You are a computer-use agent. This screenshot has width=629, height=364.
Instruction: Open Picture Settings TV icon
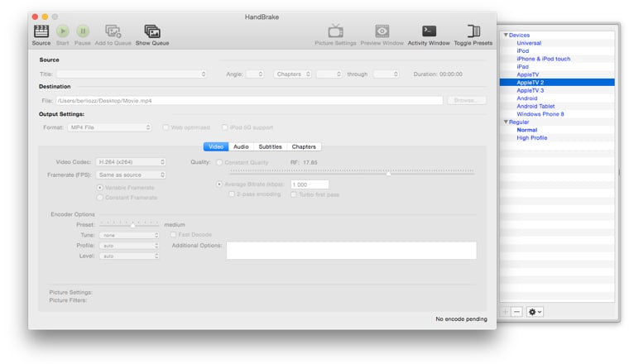coord(335,31)
